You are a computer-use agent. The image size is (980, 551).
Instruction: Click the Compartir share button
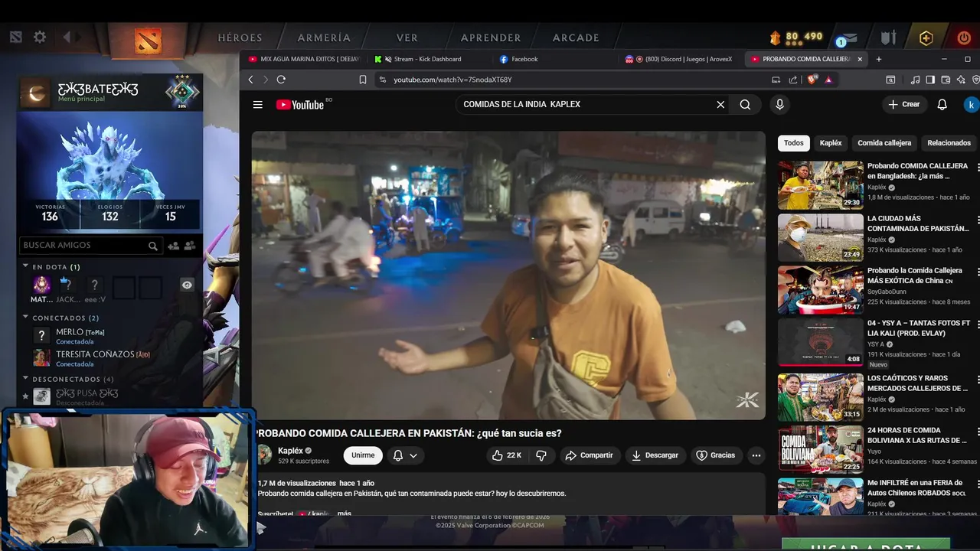(589, 455)
